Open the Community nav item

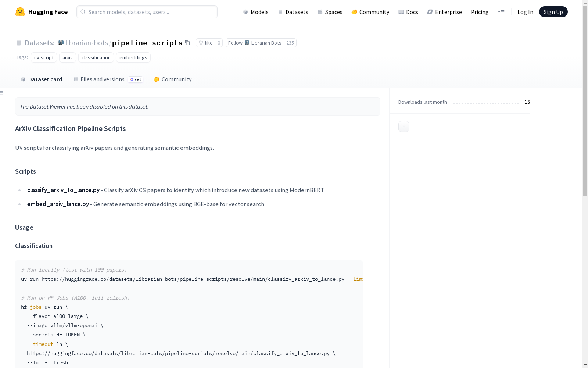[x=370, y=12]
